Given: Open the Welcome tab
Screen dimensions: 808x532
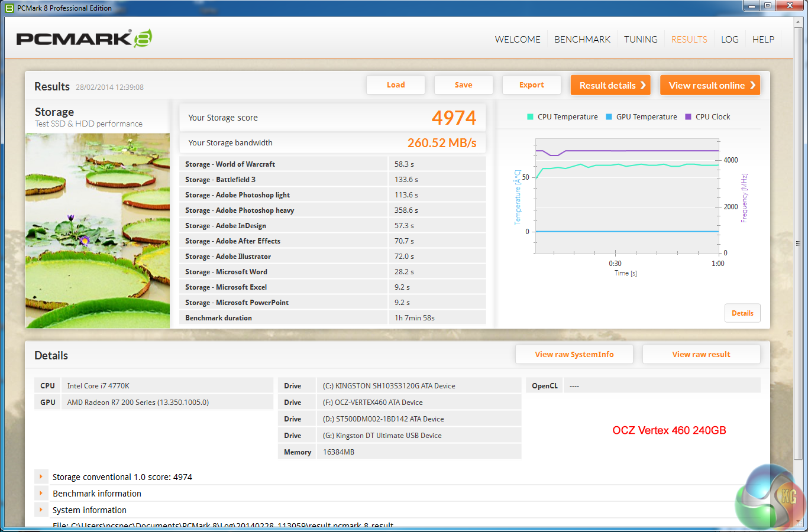Looking at the screenshot, I should click(518, 40).
